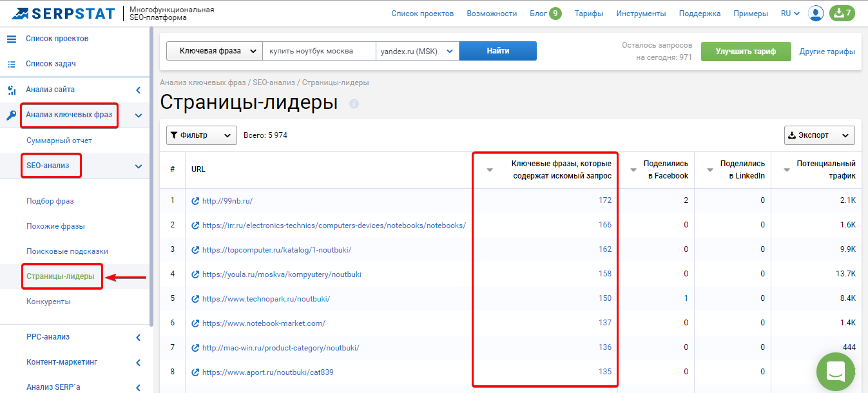Open the chat support bubble
868x393 pixels.
click(x=835, y=372)
